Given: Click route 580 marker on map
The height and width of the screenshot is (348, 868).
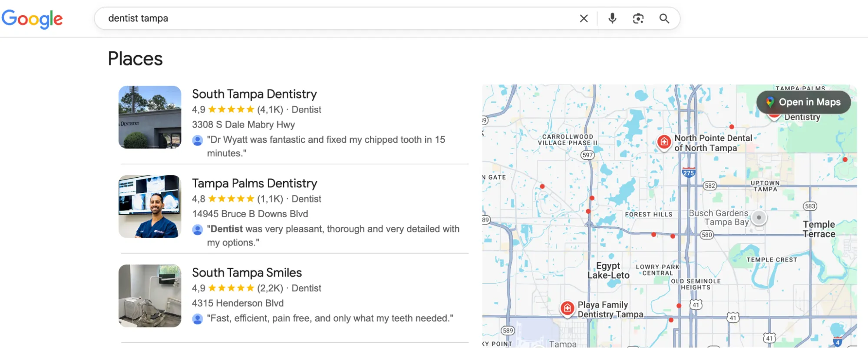Looking at the screenshot, I should (x=707, y=235).
